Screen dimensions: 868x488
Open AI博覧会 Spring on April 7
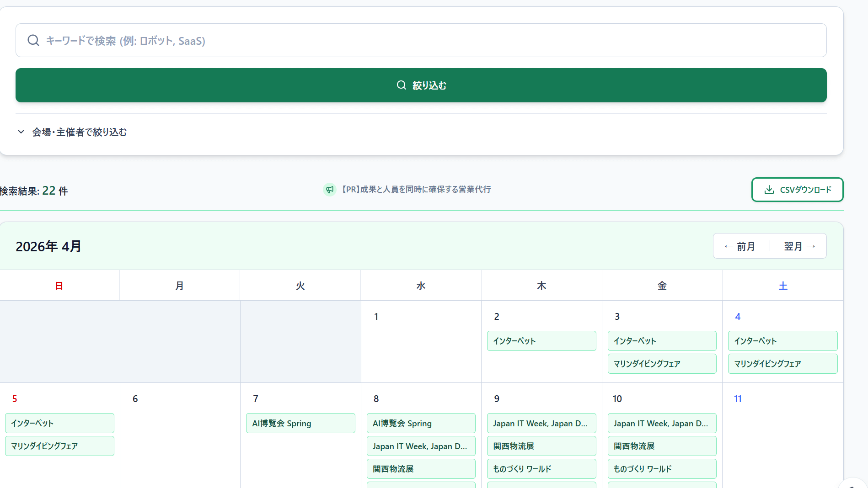click(x=300, y=423)
